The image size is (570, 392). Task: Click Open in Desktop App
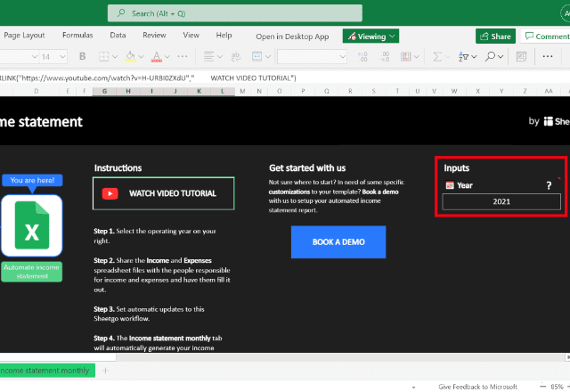(x=292, y=37)
